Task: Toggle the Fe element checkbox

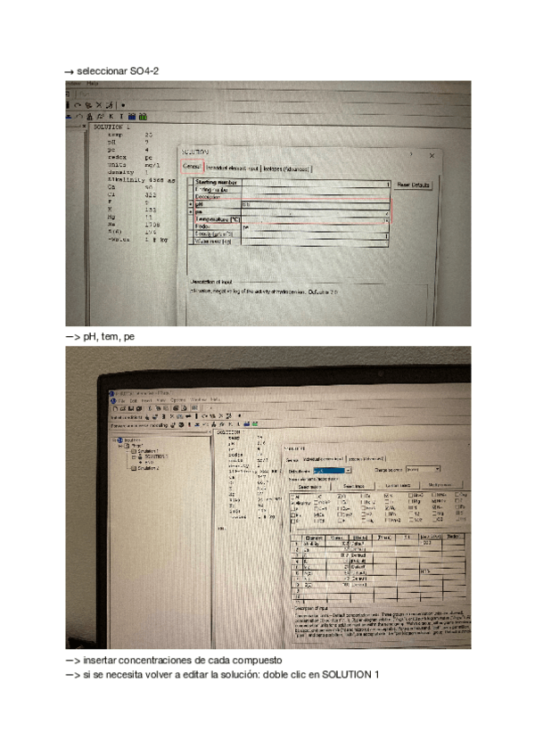Action: click(x=364, y=495)
